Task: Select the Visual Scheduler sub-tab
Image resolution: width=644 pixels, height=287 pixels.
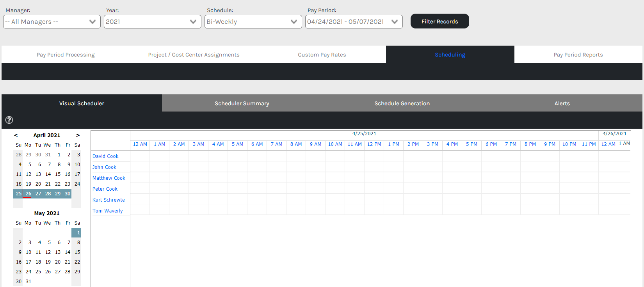Action: click(x=82, y=103)
